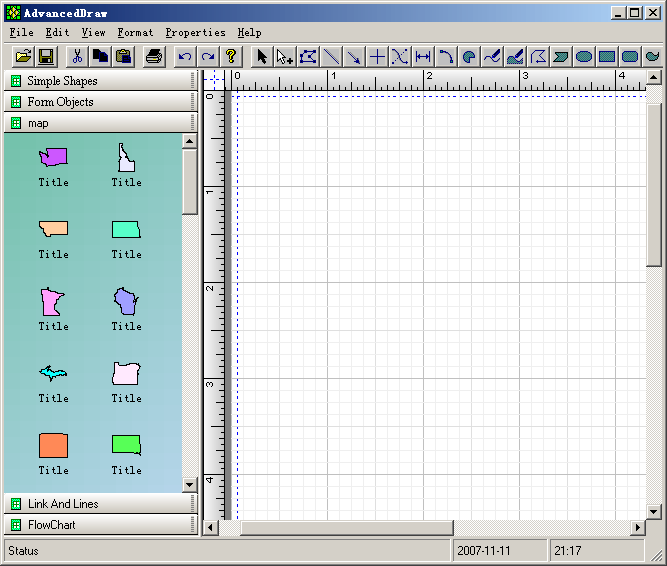
Task: Click the canvas vertical scroll down arrow
Action: pyautogui.click(x=654, y=512)
